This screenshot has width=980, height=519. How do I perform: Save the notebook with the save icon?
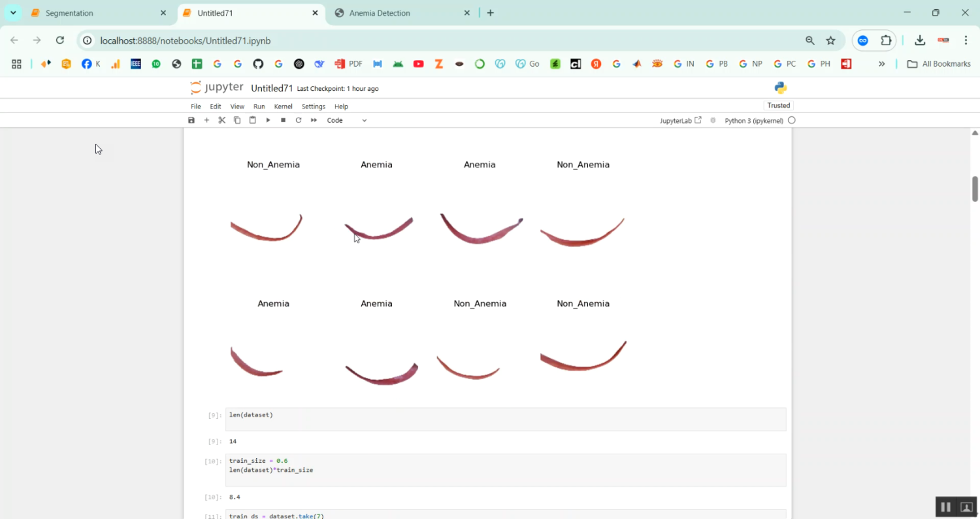pos(191,120)
